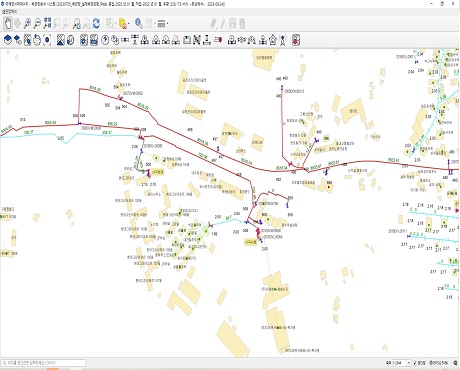Image resolution: width=460 pixels, height=370 pixels.
Task: Activate the Zoom In magnifier tool
Action: click(x=27, y=23)
